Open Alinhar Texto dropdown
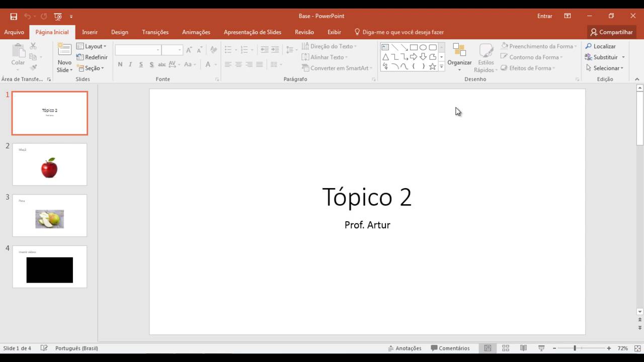 (325, 57)
